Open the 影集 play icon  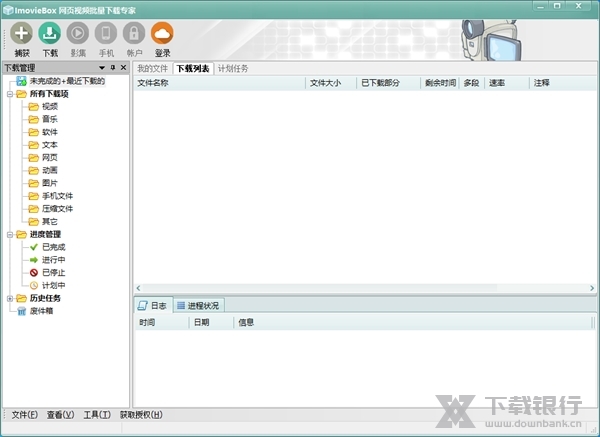click(78, 33)
